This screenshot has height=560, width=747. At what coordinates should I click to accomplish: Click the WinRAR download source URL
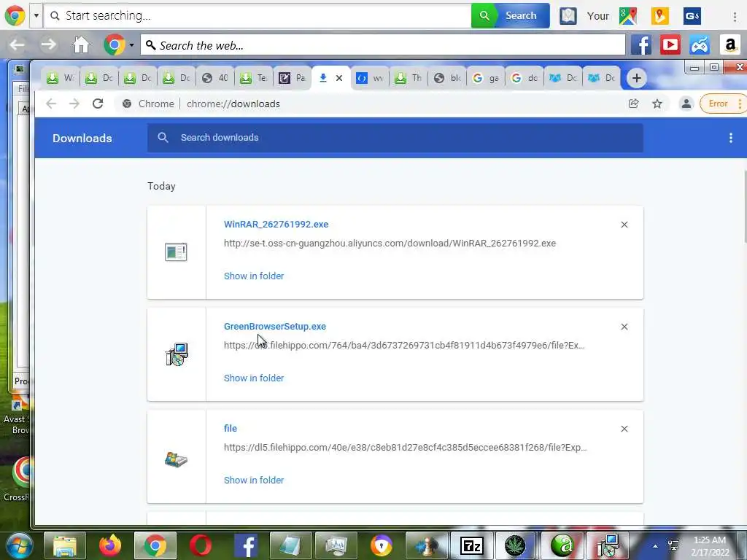tap(390, 244)
